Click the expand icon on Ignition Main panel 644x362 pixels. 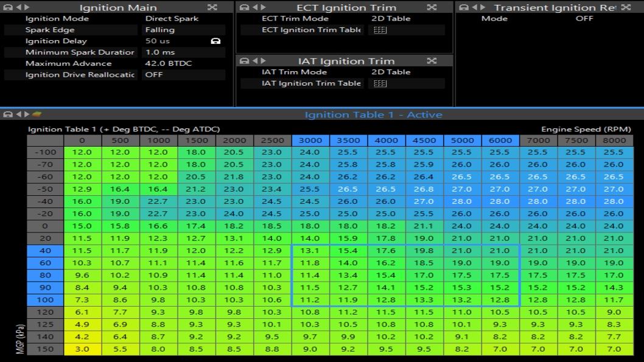pos(212,7)
